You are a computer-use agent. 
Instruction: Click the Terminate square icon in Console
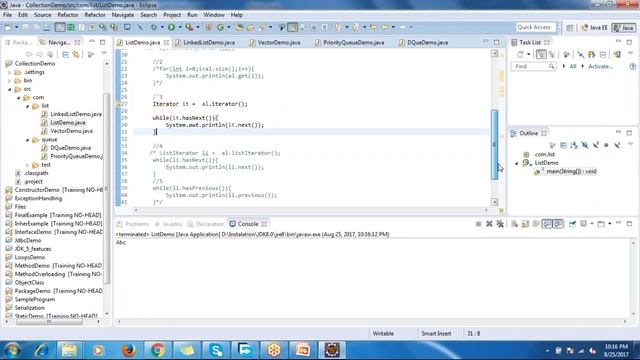click(478, 224)
